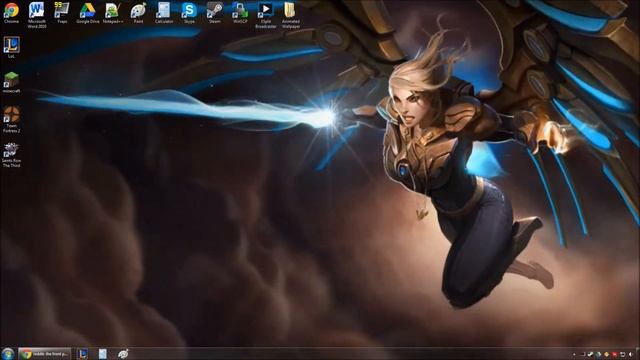The image size is (640, 360).
Task: Select the Minecraft desktop icon
Action: pos(11,82)
